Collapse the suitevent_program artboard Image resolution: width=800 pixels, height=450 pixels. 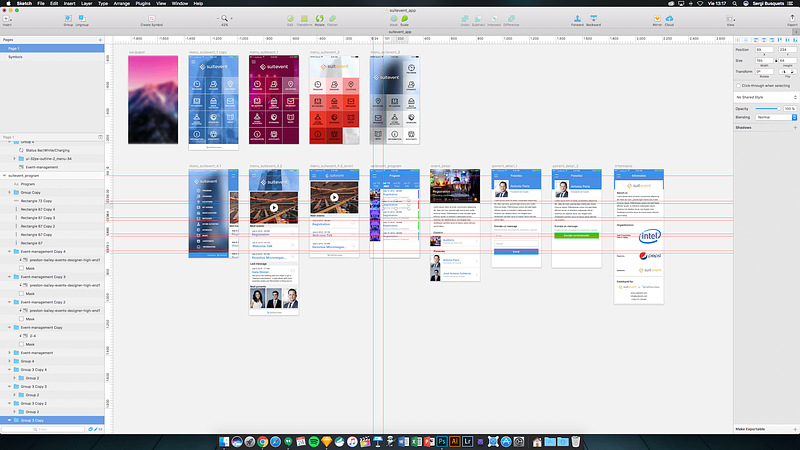coord(5,176)
